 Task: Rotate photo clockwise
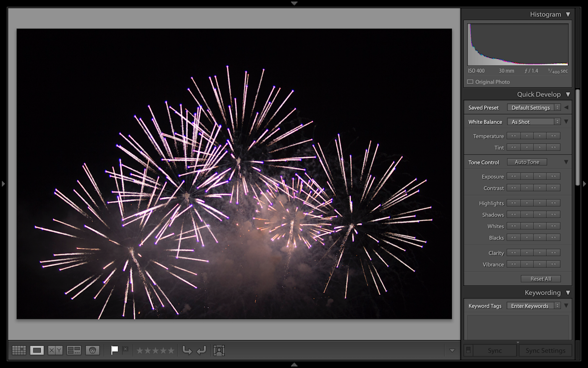click(202, 350)
